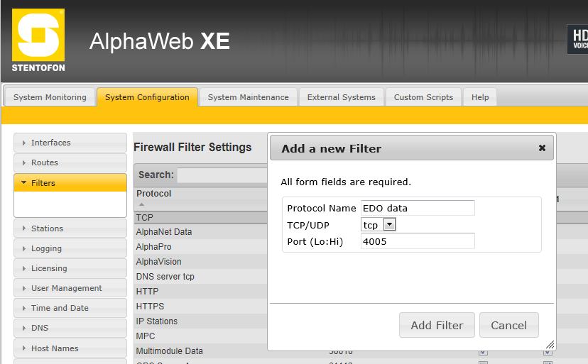Toggle first checkbox in Multimodule Data row
588x364 pixels.
click(483, 352)
